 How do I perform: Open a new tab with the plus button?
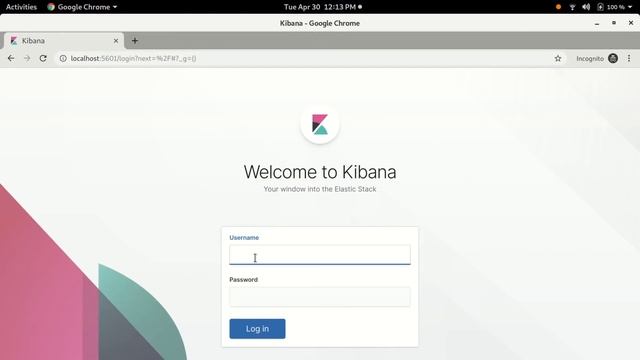click(x=135, y=41)
